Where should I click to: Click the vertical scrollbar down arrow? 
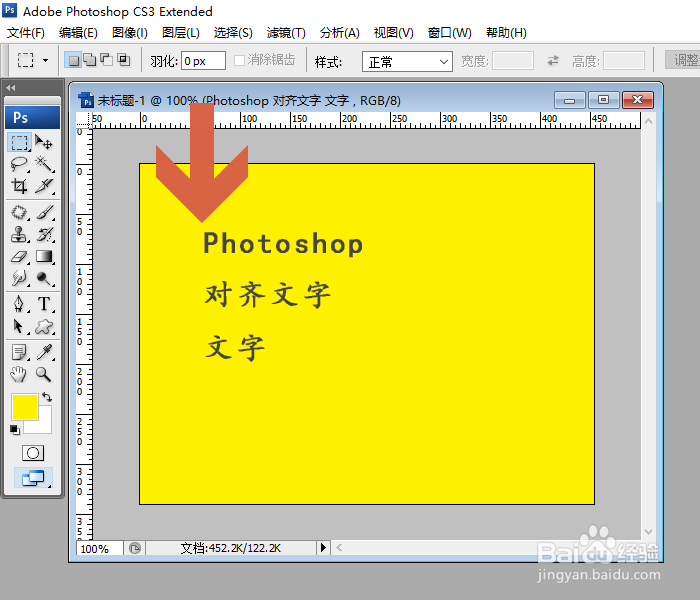[x=649, y=531]
